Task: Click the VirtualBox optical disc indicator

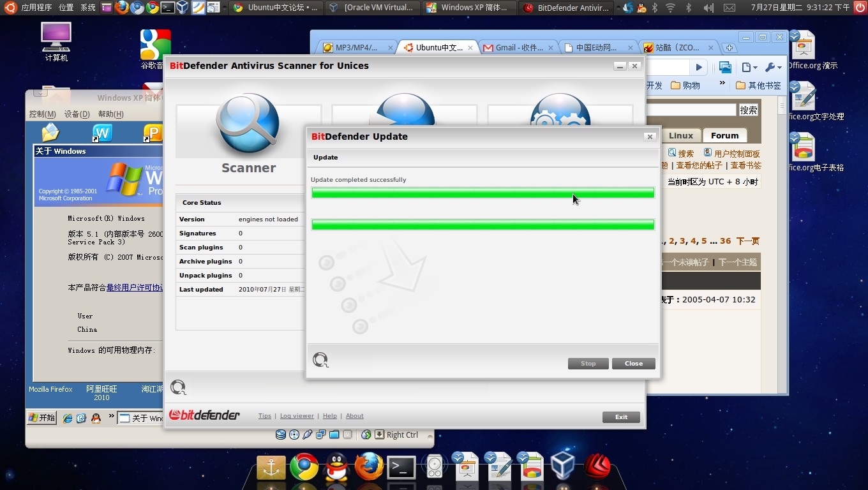Action: click(x=294, y=434)
